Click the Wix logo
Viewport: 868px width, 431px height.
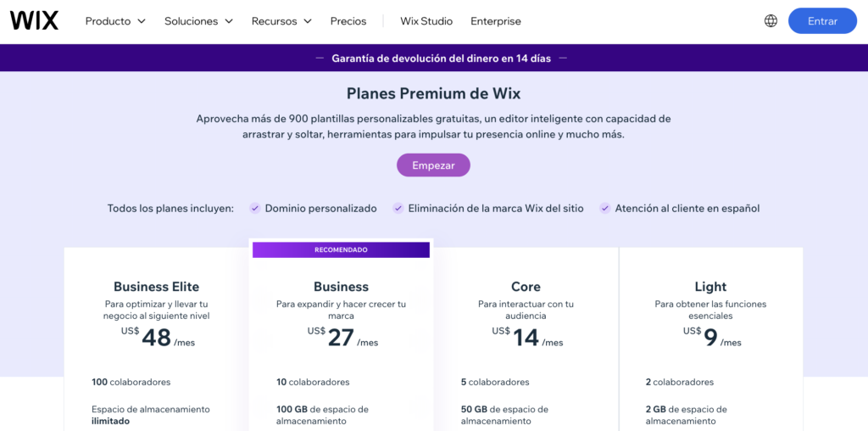[34, 21]
